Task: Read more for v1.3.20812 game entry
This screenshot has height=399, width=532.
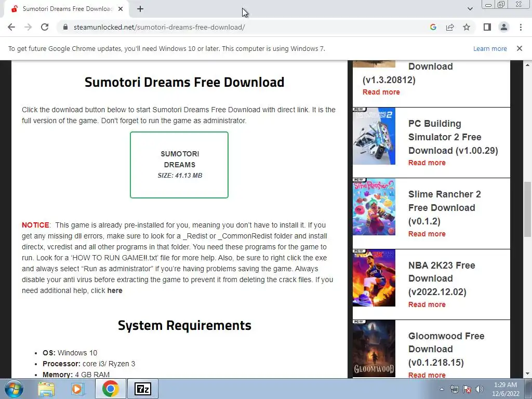Action: click(381, 92)
